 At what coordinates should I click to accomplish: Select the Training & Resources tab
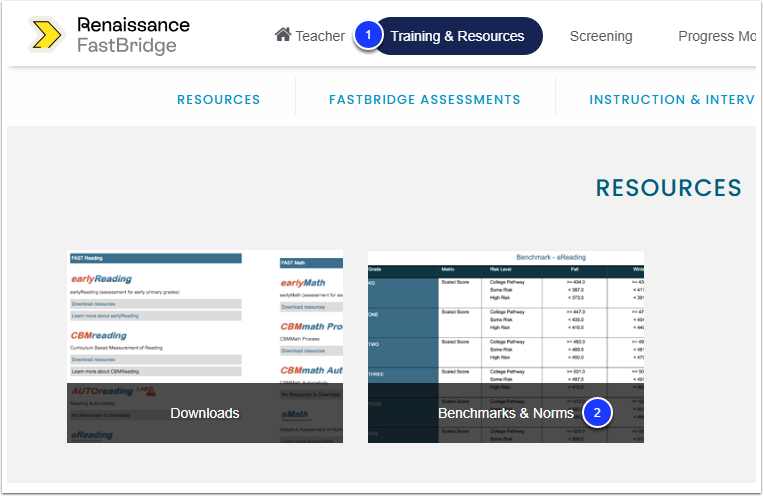(x=457, y=36)
